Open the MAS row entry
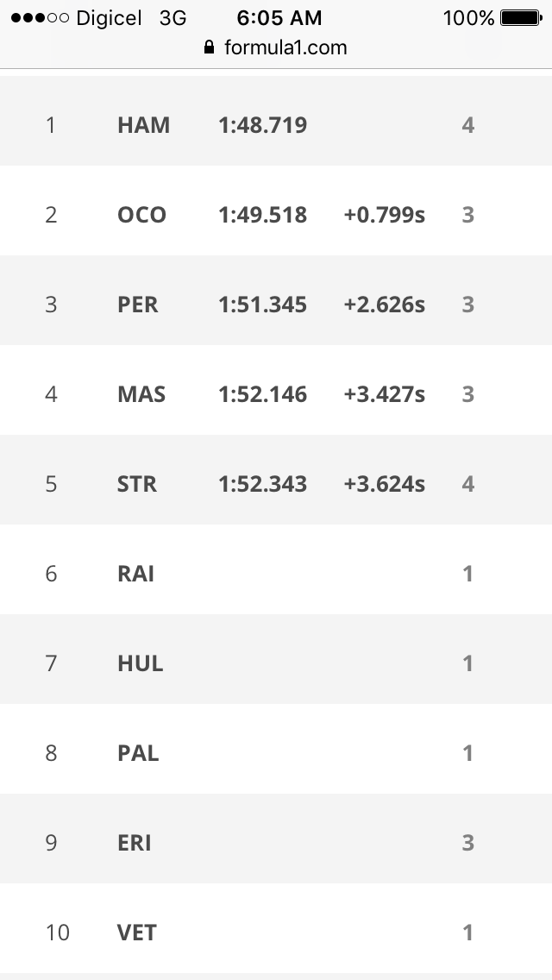The width and height of the screenshot is (552, 980). point(141,394)
